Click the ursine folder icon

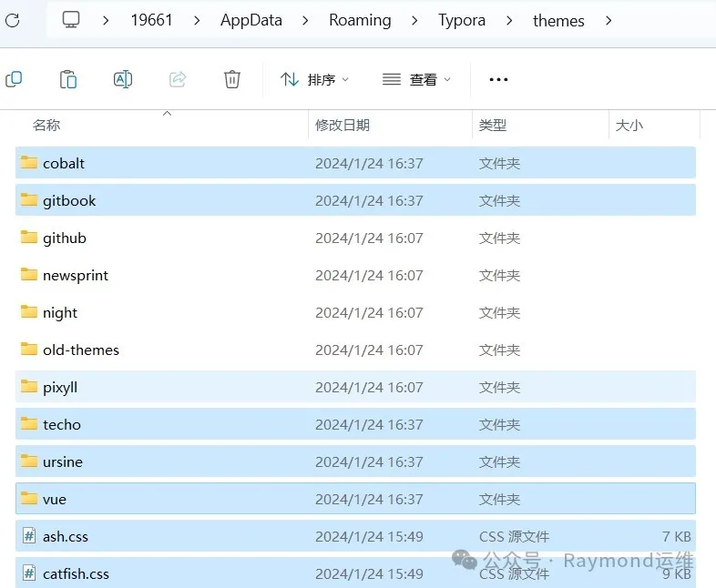tap(29, 461)
